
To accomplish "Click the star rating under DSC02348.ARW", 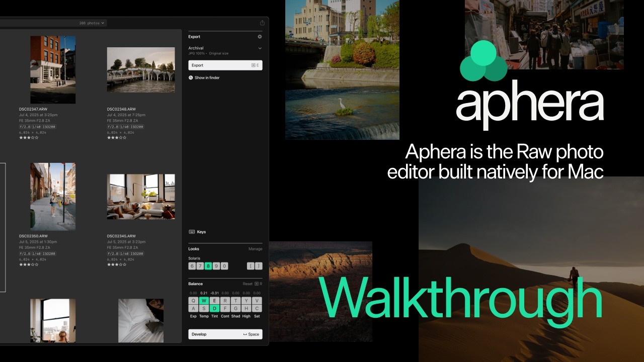I will point(117,137).
